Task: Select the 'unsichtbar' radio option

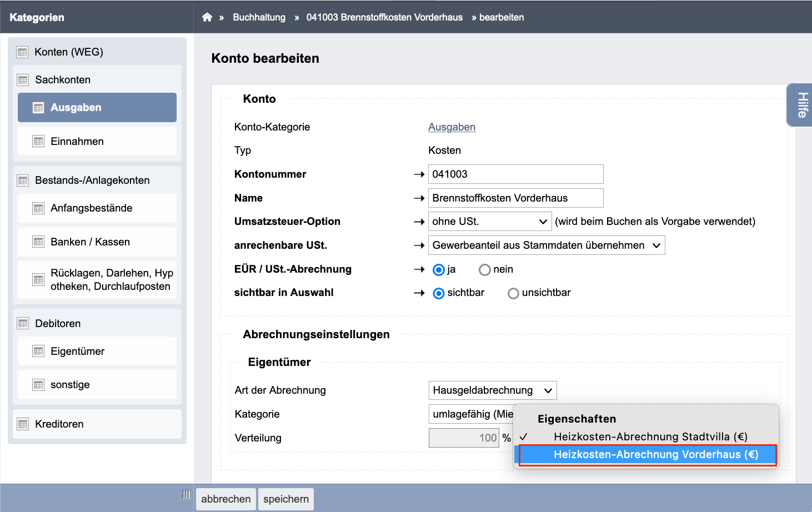Action: (x=514, y=293)
